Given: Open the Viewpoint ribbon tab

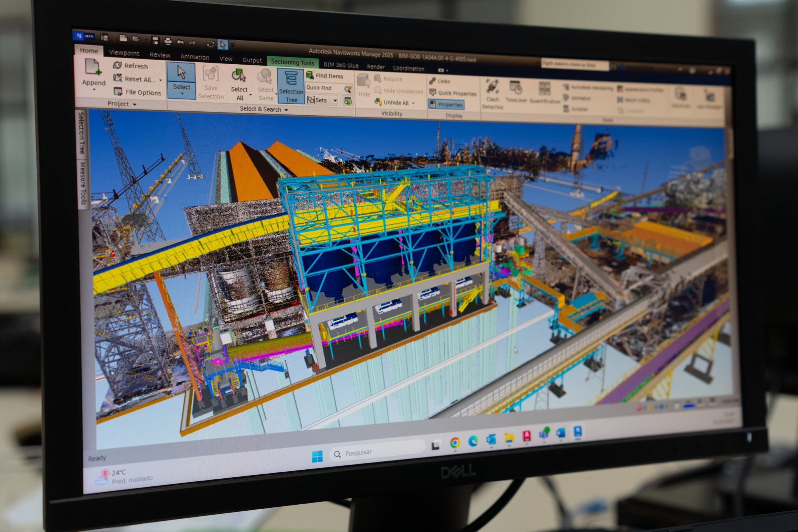Looking at the screenshot, I should click(124, 53).
